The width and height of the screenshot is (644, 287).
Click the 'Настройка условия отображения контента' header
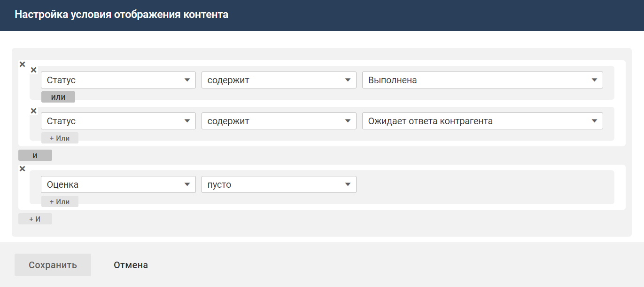pos(121,15)
